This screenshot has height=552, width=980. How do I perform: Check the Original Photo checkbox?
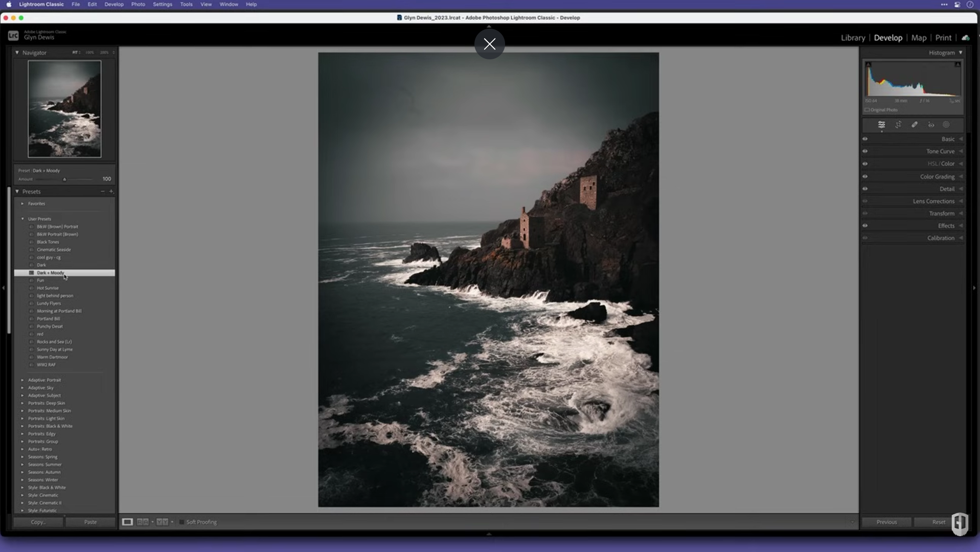pos(867,110)
